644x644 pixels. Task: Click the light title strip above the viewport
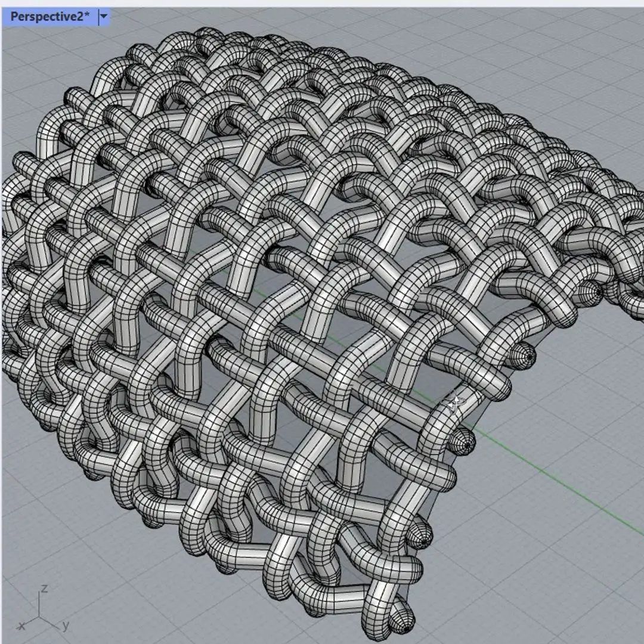(x=358, y=4)
